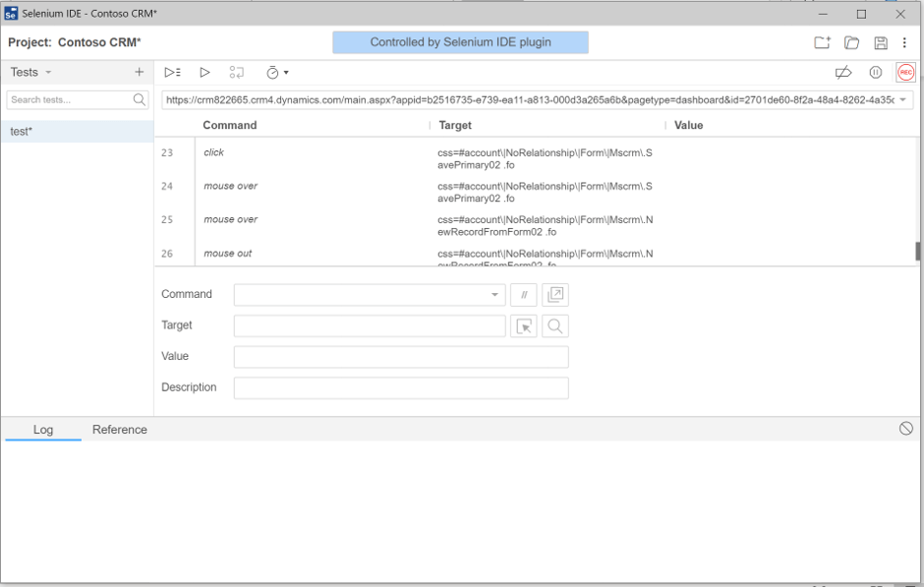The image size is (924, 587).
Task: Switch to the Reference tab
Action: [x=120, y=430]
